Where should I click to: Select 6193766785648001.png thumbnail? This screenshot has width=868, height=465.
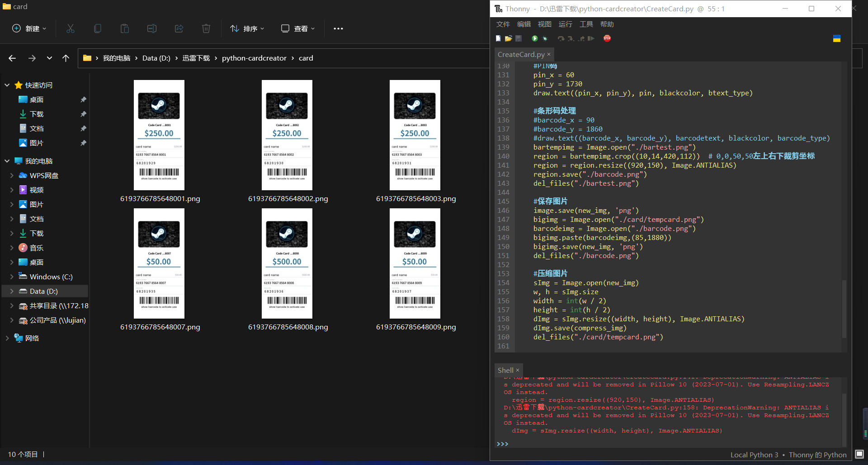[x=159, y=135]
